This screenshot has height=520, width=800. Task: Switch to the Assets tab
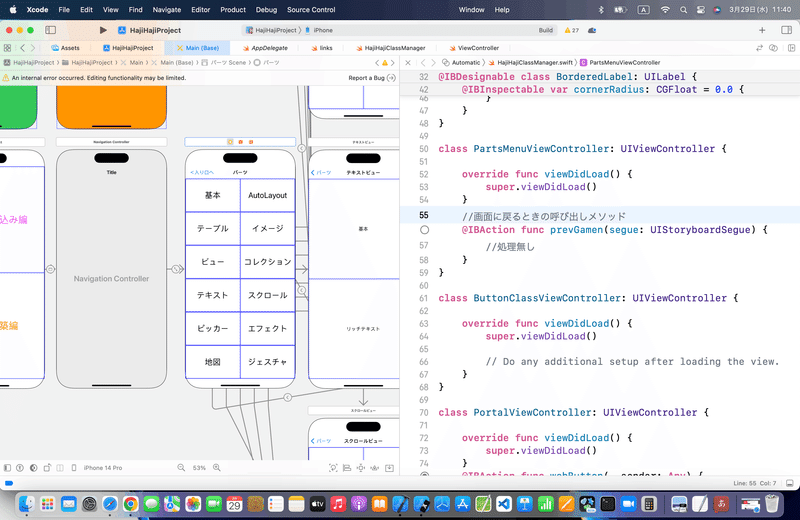[x=65, y=48]
